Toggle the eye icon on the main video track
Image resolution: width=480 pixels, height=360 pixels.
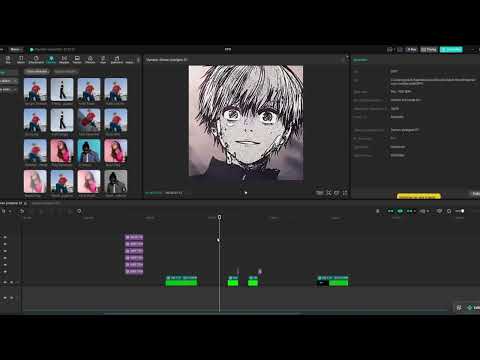pyautogui.click(x=5, y=282)
